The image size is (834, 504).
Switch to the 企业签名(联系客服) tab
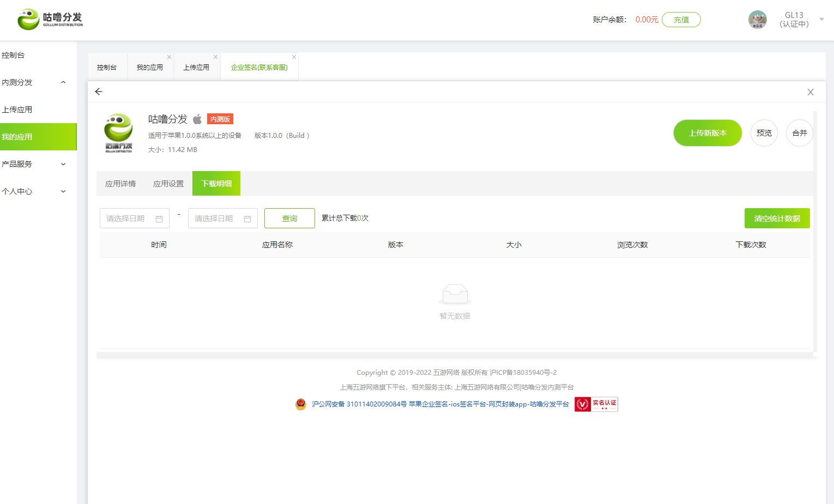pyautogui.click(x=259, y=67)
